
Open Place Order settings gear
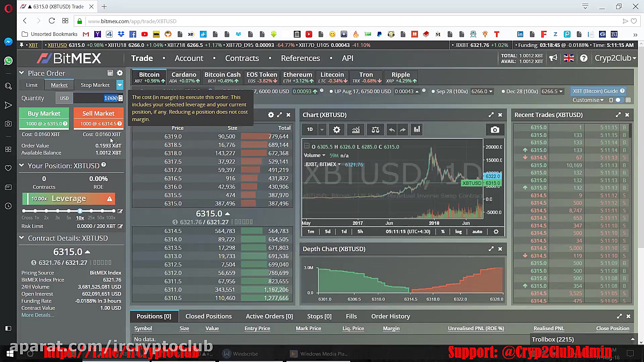click(x=120, y=73)
